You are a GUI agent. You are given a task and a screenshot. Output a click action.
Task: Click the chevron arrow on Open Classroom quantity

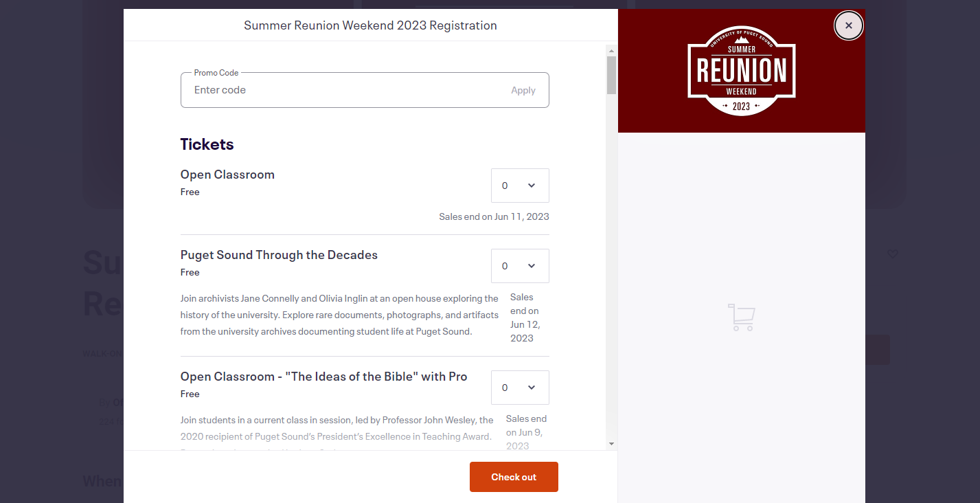click(x=532, y=186)
